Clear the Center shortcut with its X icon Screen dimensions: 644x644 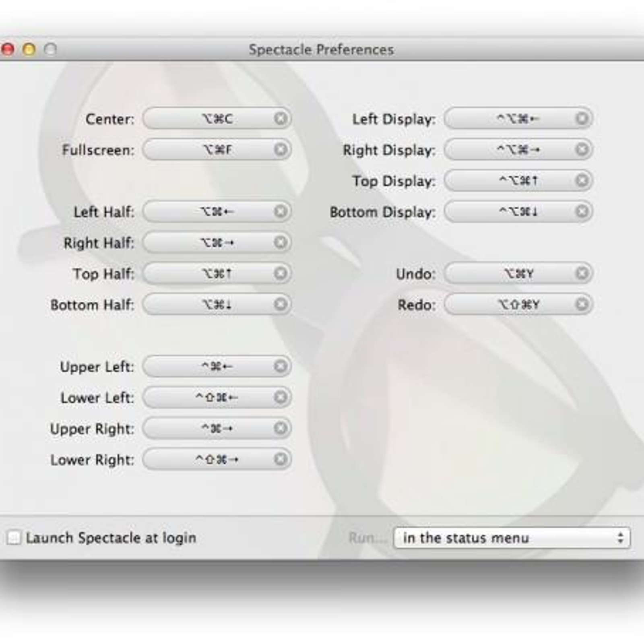coord(281,118)
